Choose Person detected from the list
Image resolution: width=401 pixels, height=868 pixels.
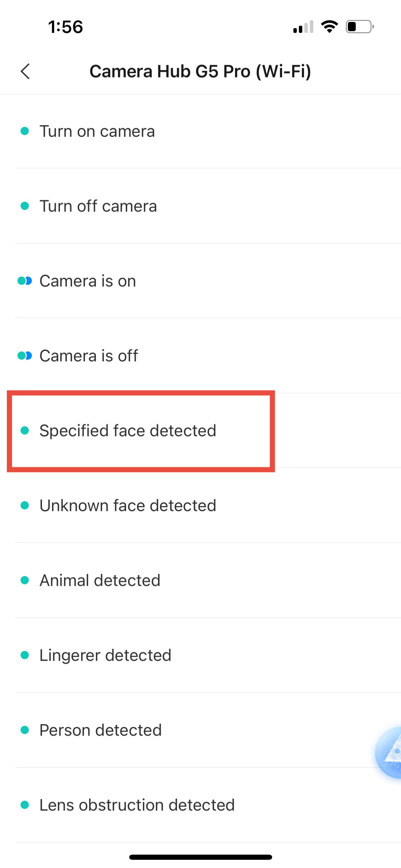[100, 730]
